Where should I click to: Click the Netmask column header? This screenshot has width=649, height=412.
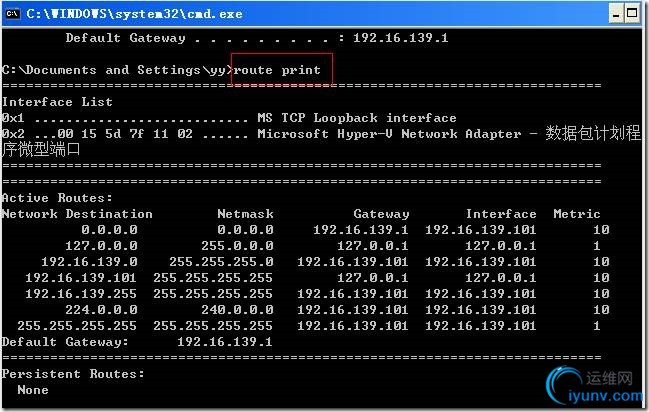[x=245, y=214]
